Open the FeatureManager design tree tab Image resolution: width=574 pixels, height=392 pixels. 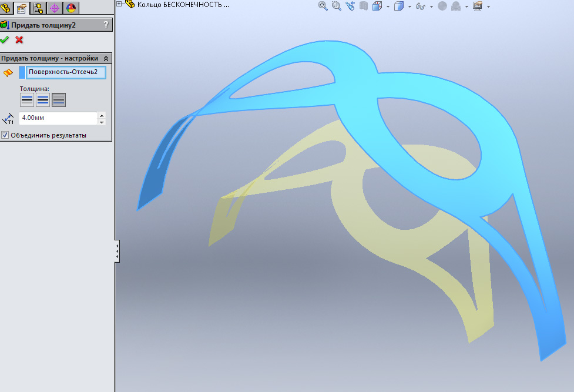[7, 8]
